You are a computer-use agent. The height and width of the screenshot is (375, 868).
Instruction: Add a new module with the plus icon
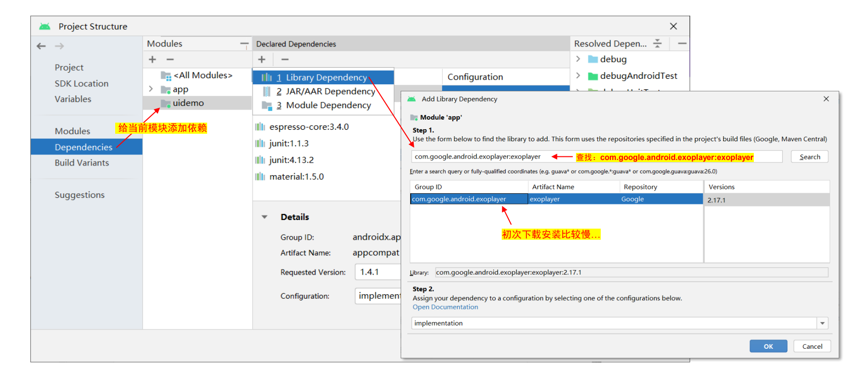click(x=153, y=60)
